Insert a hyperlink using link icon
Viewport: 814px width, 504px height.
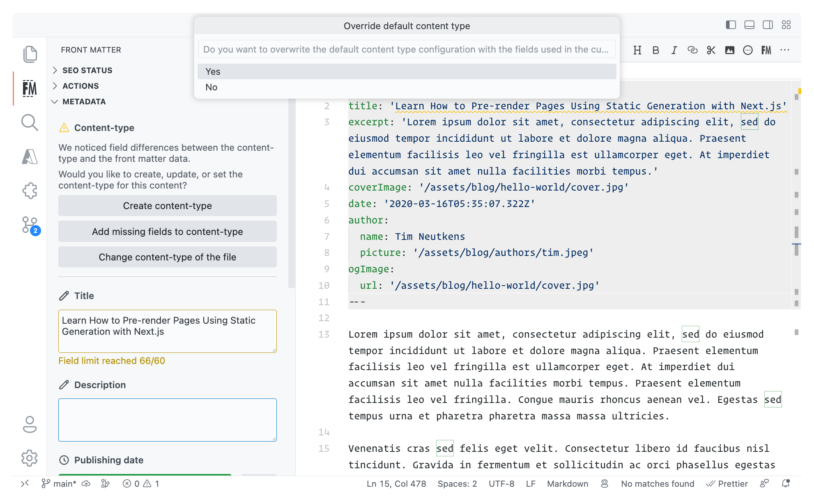(692, 50)
